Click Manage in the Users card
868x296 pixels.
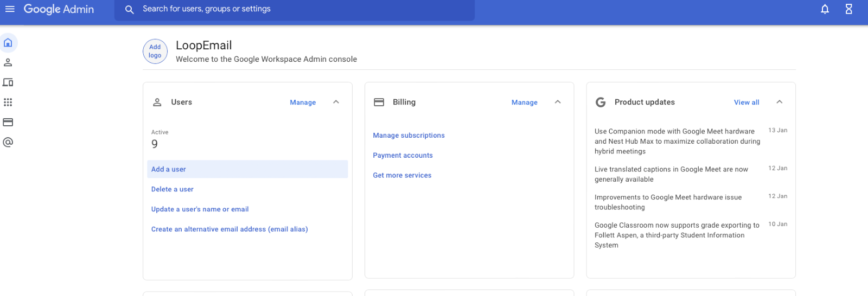tap(303, 102)
